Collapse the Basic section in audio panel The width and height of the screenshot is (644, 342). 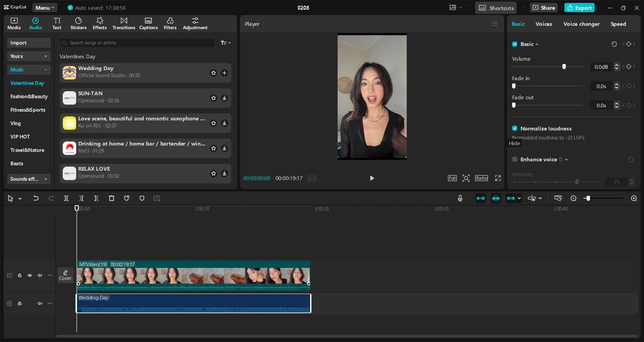(537, 44)
